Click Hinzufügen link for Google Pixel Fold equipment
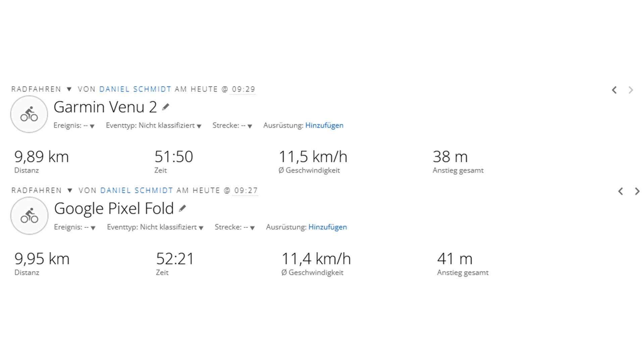Image resolution: width=644 pixels, height=362 pixels. 327,227
